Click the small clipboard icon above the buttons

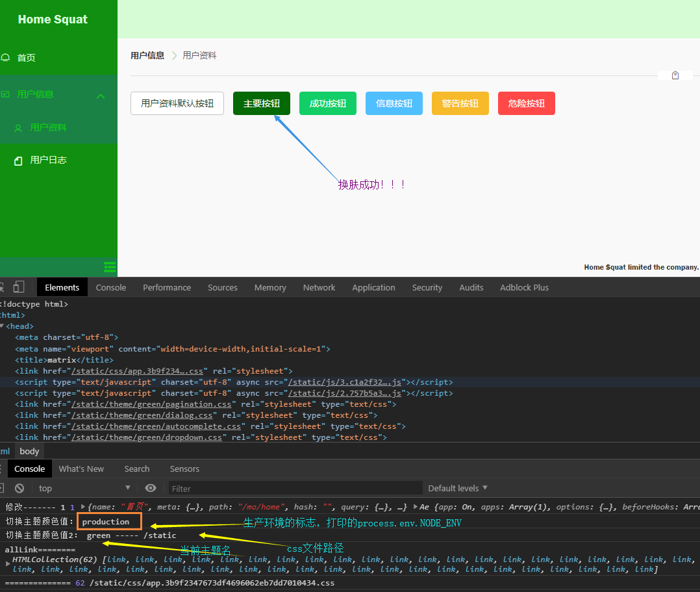(675, 75)
